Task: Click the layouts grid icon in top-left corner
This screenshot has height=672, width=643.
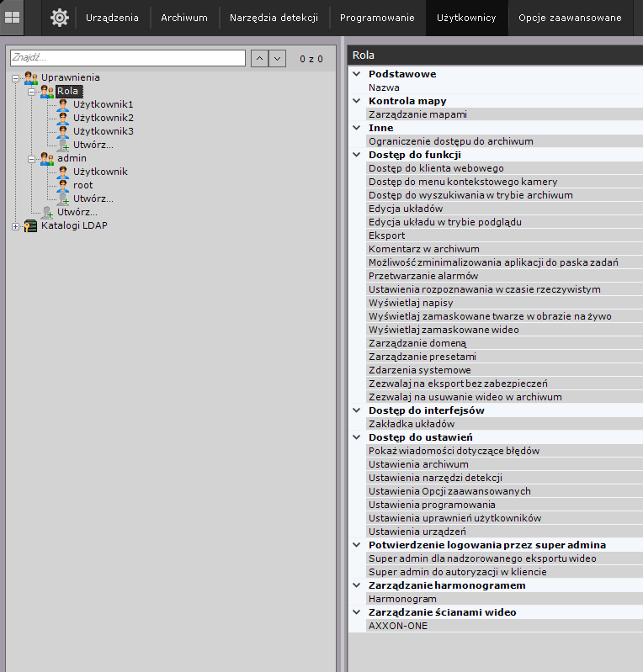Action: pos(13,17)
